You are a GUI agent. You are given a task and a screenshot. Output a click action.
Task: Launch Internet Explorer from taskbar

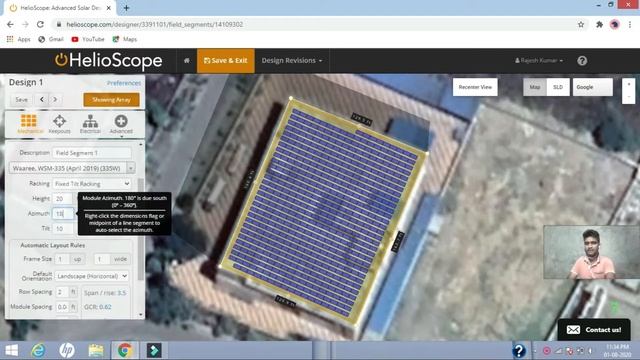click(x=38, y=350)
